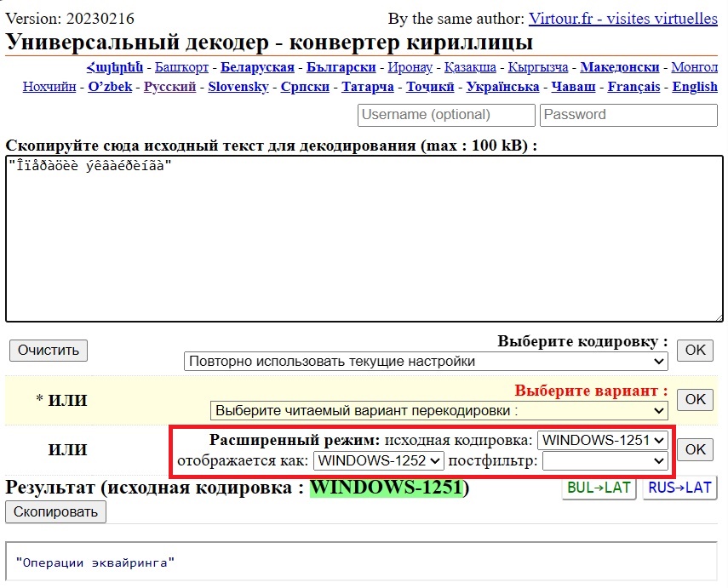Switch language to English
728x588 pixels.
(695, 87)
